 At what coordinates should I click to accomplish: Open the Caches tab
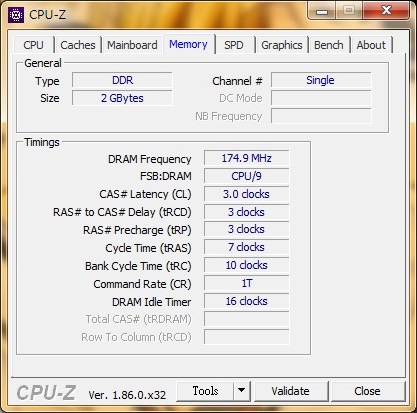pyautogui.click(x=78, y=45)
